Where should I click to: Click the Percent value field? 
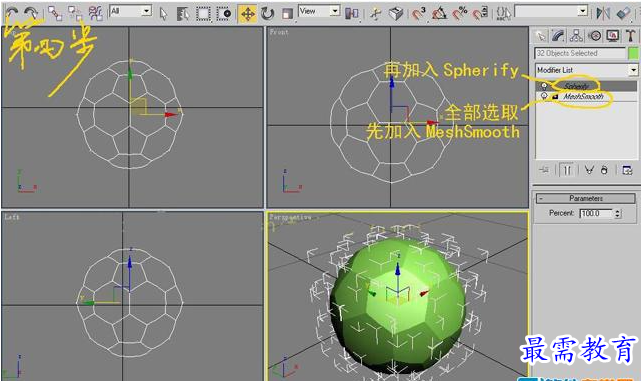tap(596, 213)
